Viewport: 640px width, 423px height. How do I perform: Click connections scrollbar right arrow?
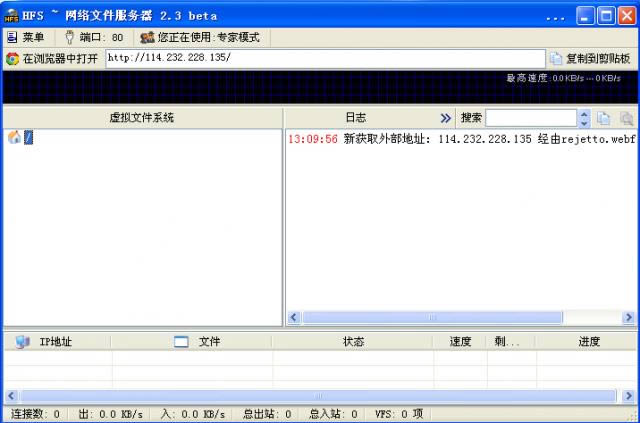coord(629,396)
